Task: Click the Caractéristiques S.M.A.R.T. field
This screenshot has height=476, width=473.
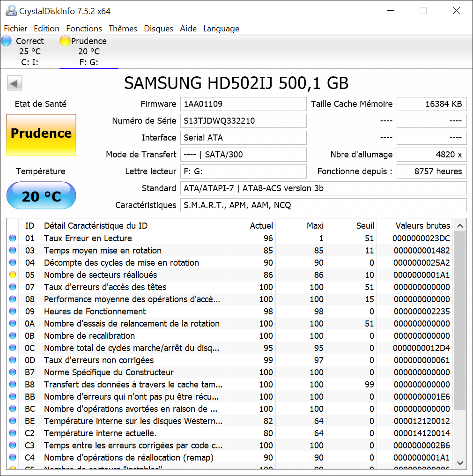Action: (323, 205)
